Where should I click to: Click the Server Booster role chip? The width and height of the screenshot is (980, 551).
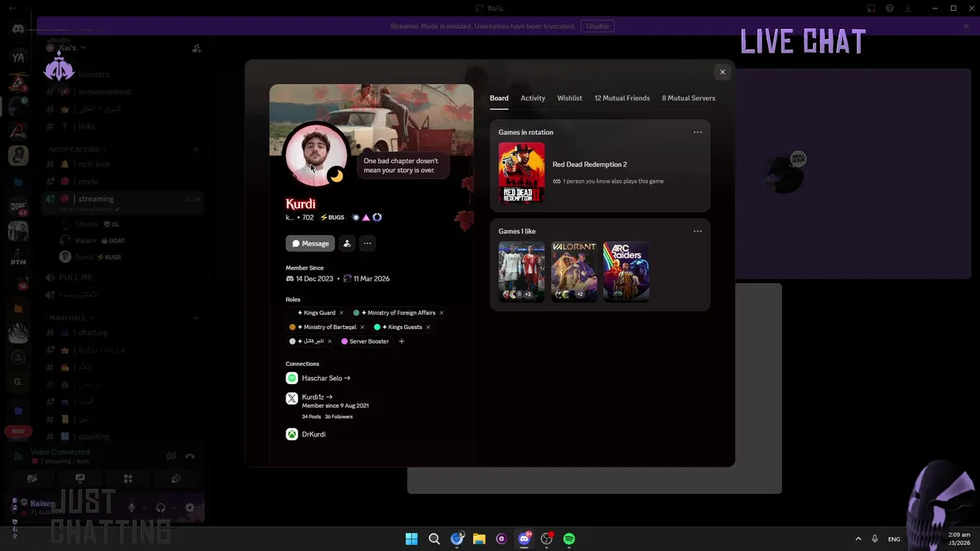366,341
